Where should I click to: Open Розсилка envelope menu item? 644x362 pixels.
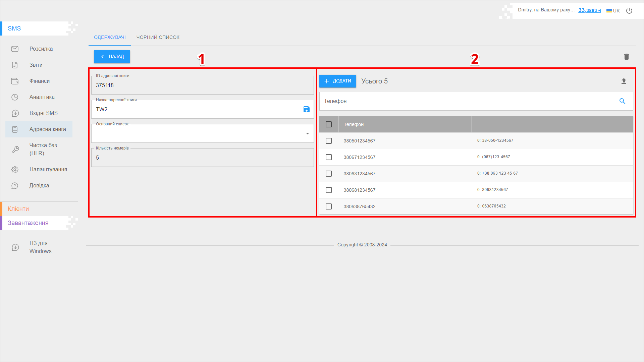pyautogui.click(x=41, y=49)
